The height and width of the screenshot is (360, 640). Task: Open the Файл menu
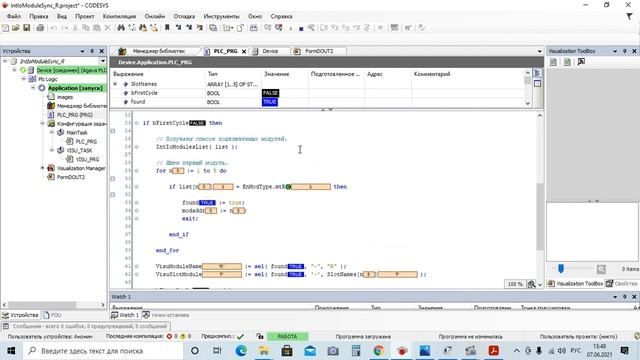point(14,16)
